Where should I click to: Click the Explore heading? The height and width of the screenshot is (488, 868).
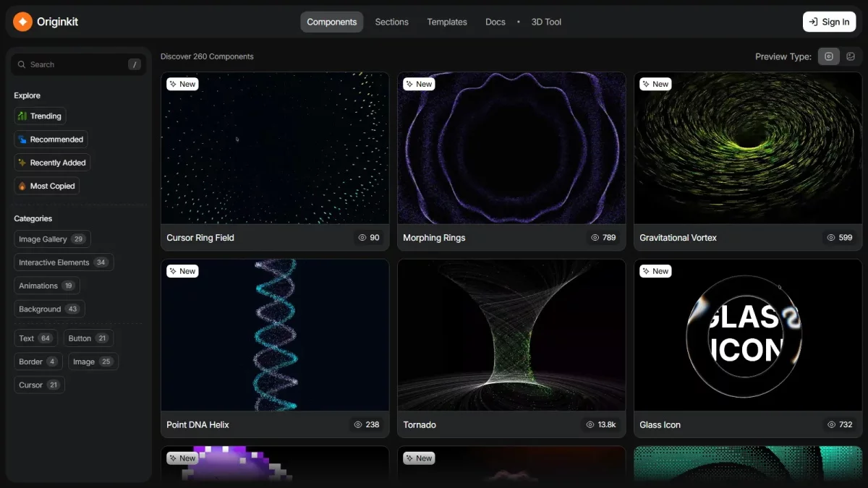pos(27,95)
